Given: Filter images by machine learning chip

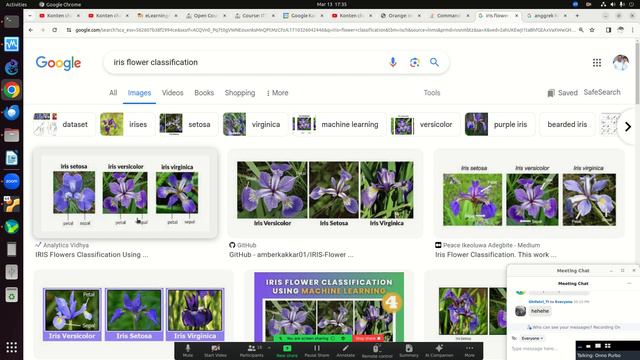Looking at the screenshot, I should pyautogui.click(x=339, y=124).
